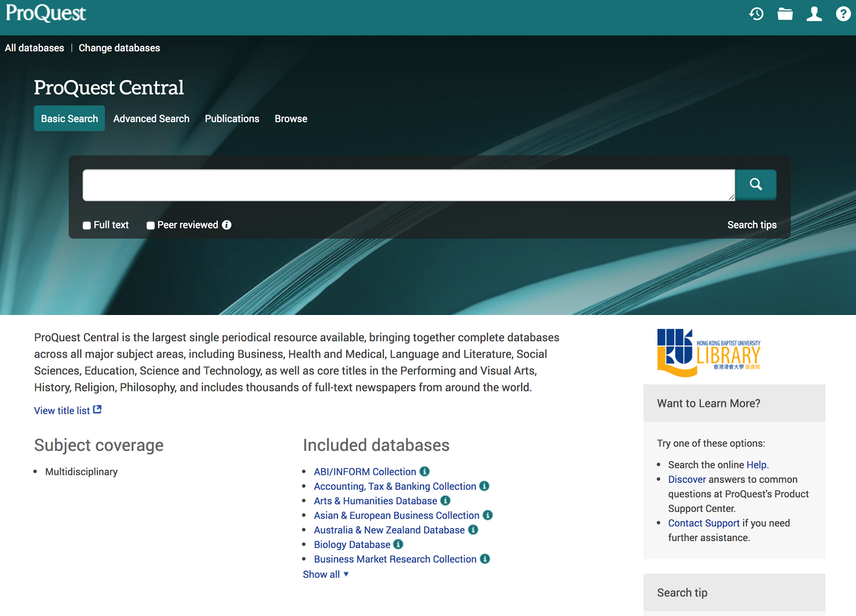The width and height of the screenshot is (856, 616).
Task: Open the recent searches history icon
Action: coord(756,14)
